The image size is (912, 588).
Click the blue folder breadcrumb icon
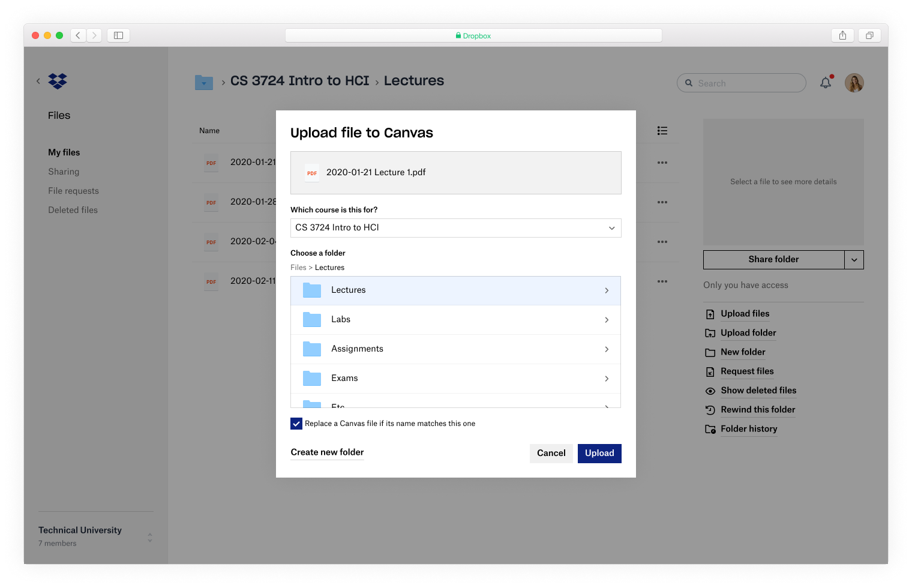click(204, 83)
